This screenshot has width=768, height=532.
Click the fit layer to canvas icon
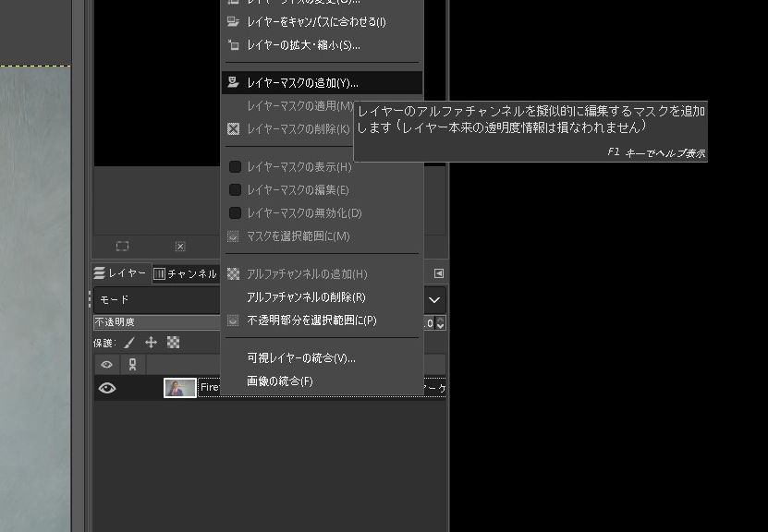pyautogui.click(x=233, y=21)
